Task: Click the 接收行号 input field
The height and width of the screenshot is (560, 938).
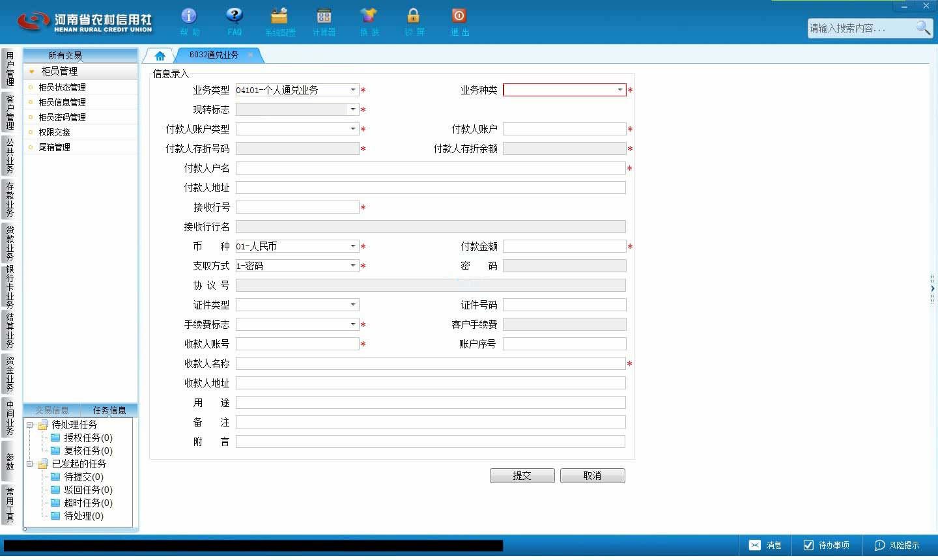Action: [297, 207]
